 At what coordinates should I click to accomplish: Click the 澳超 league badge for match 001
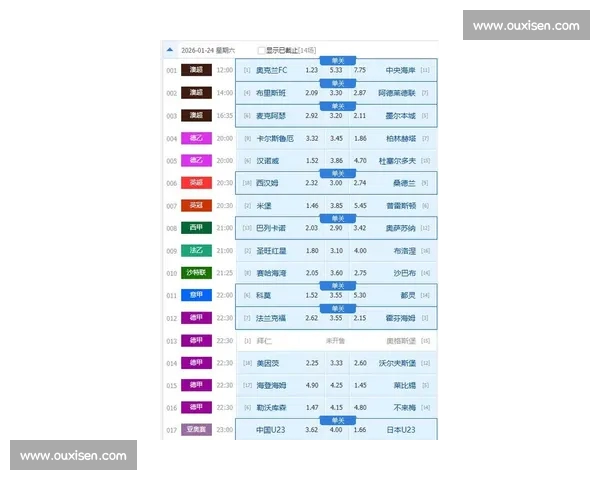pos(196,70)
